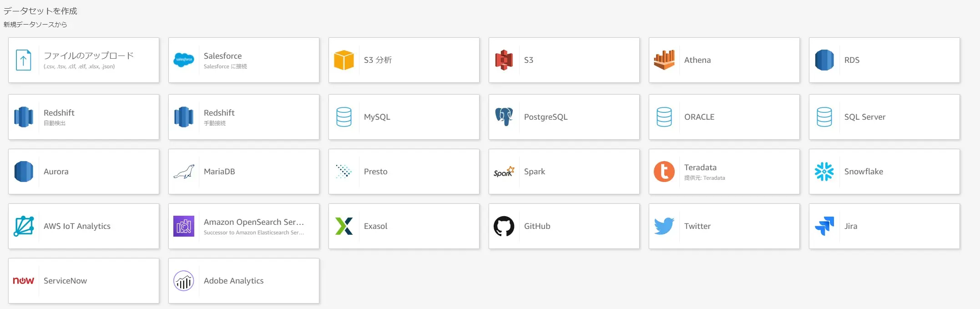The height and width of the screenshot is (309, 980).
Task: Click the PostgreSQL elephant icon
Action: pos(504,117)
